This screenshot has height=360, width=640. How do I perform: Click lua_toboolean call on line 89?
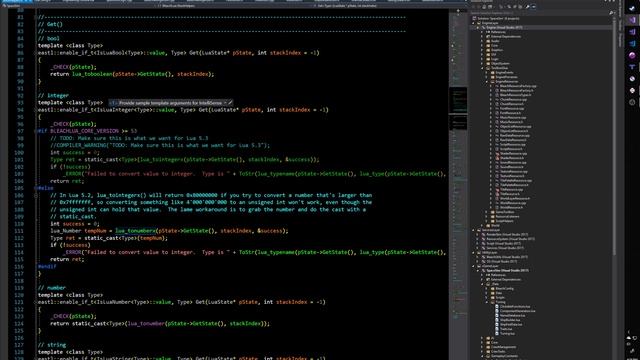92,74
